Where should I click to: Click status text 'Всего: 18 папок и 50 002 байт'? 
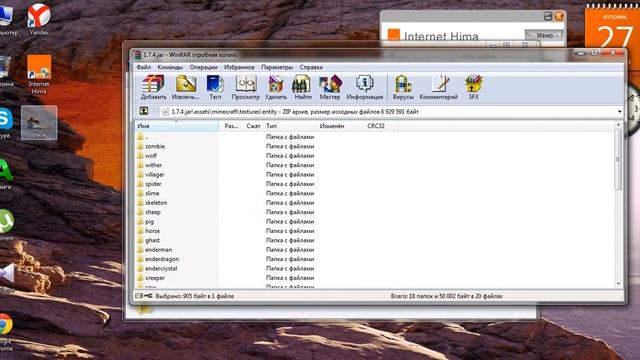pos(447,296)
